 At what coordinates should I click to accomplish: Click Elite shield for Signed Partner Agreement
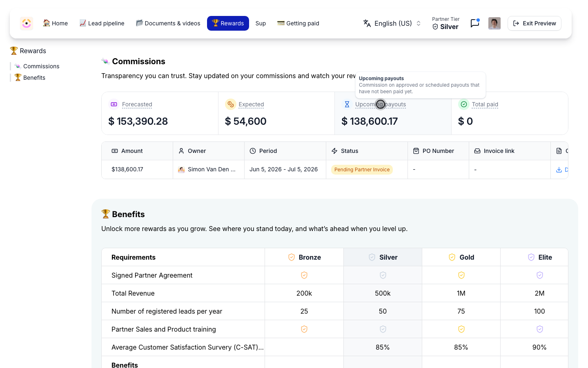click(540, 275)
